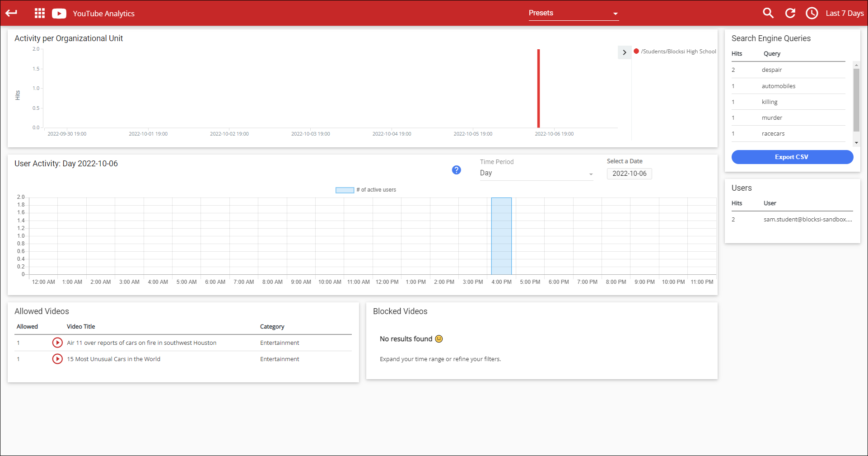Click the Video Title column header

point(81,326)
